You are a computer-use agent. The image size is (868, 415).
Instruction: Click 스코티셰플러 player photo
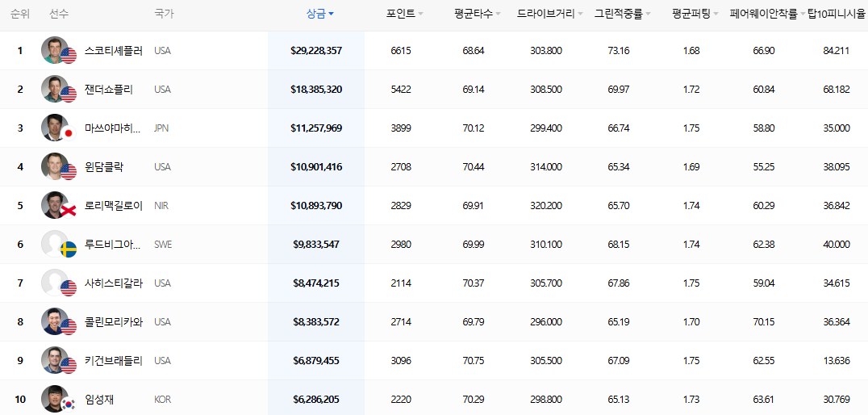point(55,50)
